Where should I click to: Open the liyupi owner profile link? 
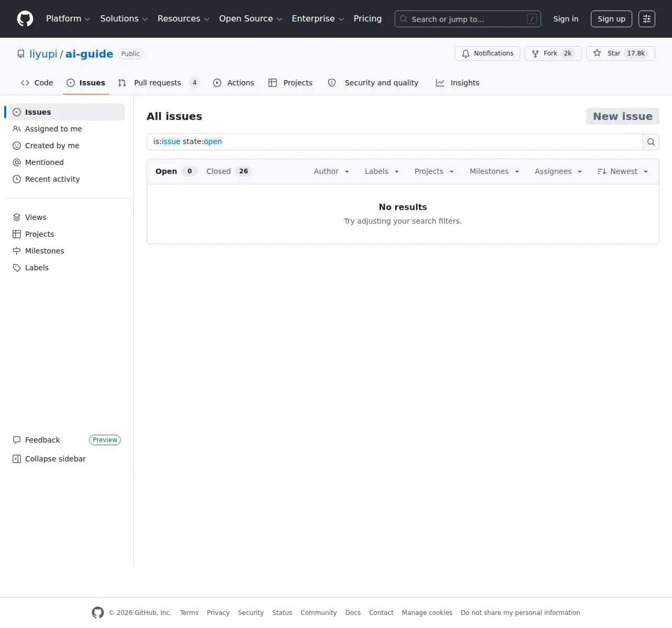click(43, 54)
